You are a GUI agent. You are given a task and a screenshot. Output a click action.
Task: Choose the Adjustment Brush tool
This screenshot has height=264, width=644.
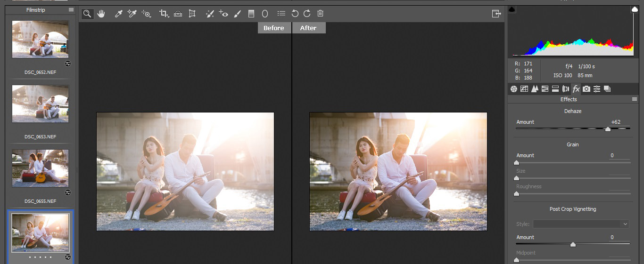tap(238, 14)
